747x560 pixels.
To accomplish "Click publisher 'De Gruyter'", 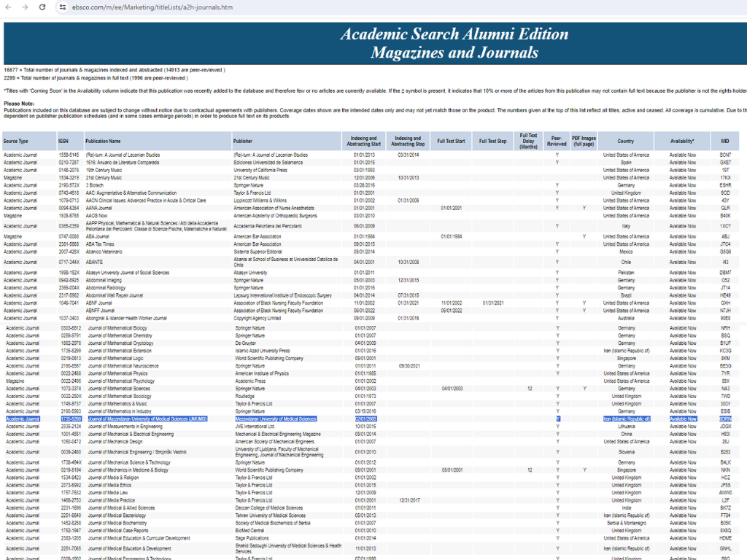I will tap(245, 343).
